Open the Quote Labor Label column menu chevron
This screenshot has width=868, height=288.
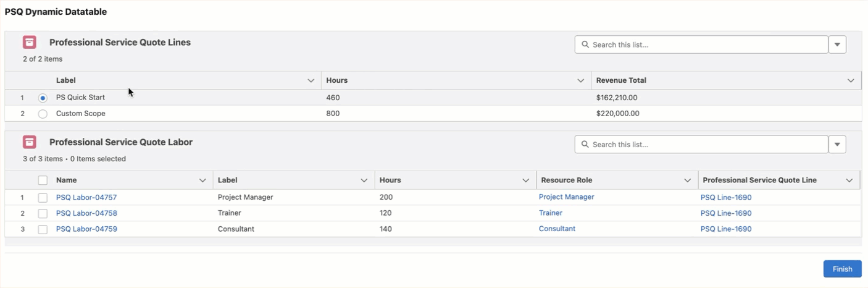(364, 180)
